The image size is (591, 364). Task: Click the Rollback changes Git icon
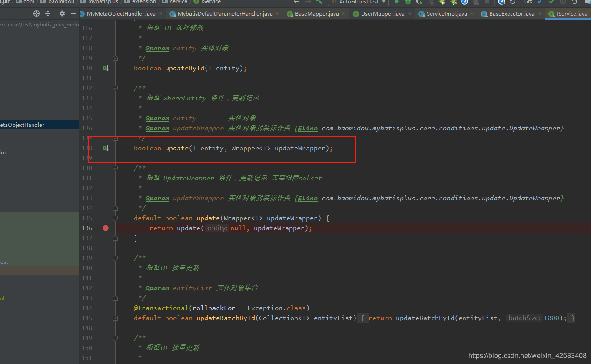click(575, 3)
